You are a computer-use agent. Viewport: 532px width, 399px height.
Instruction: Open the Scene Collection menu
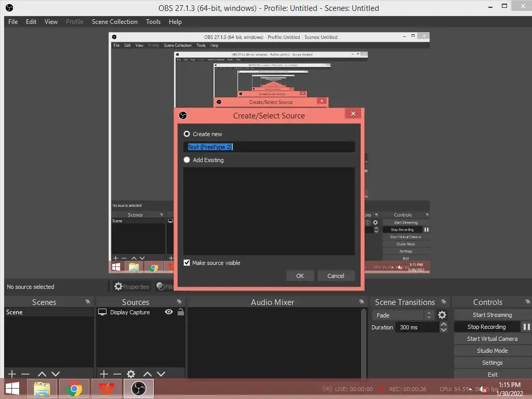click(115, 22)
